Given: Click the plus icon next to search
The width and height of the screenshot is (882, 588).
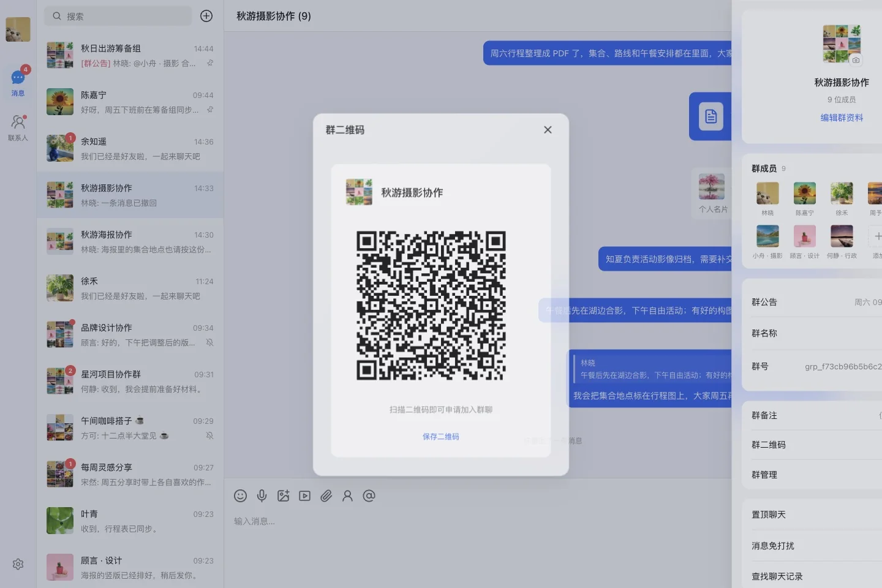Looking at the screenshot, I should 206,16.
